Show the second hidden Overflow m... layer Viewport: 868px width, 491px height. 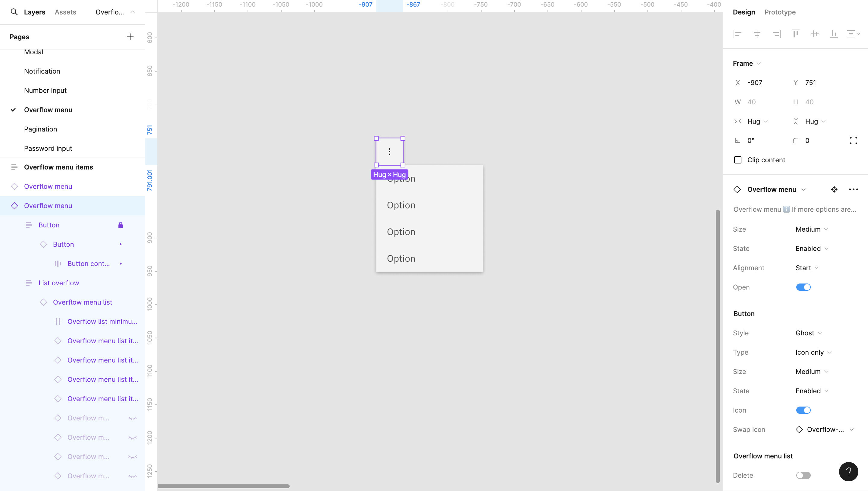point(132,438)
